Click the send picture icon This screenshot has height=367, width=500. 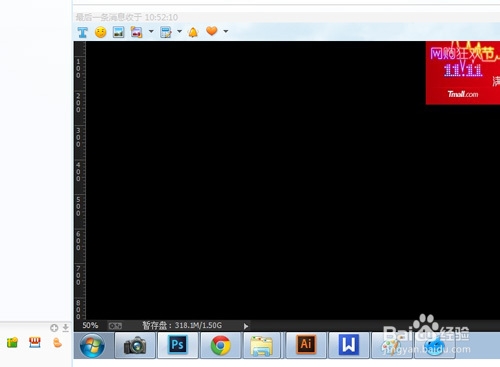point(118,32)
